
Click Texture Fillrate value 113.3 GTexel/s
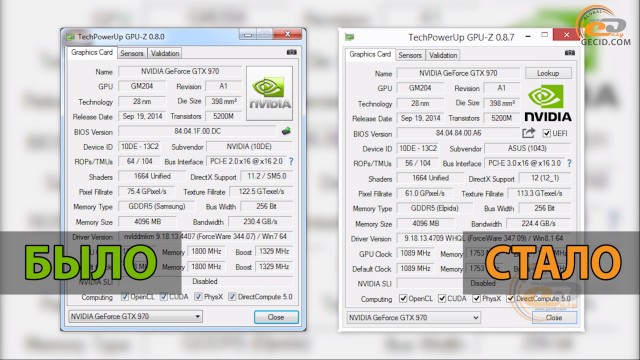[539, 193]
